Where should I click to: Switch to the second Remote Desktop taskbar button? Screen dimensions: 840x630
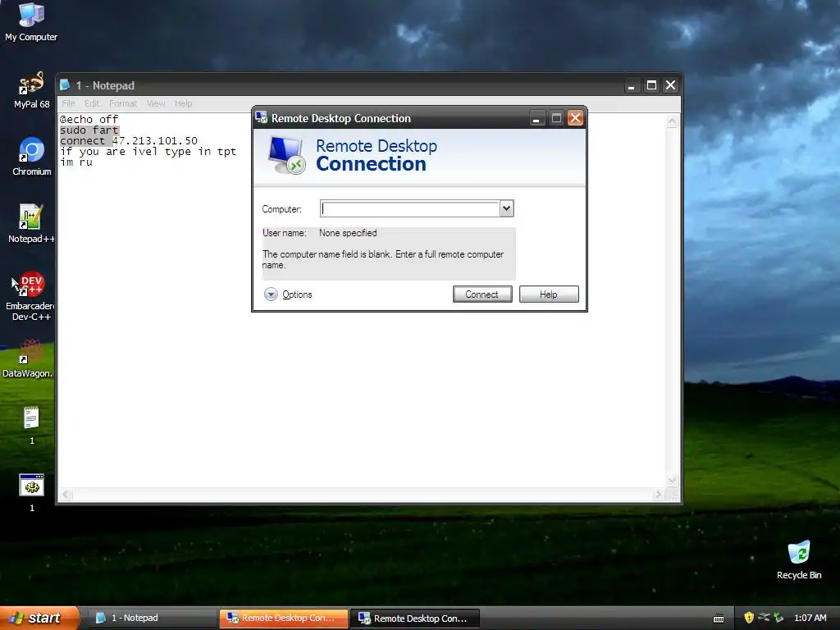coord(415,619)
